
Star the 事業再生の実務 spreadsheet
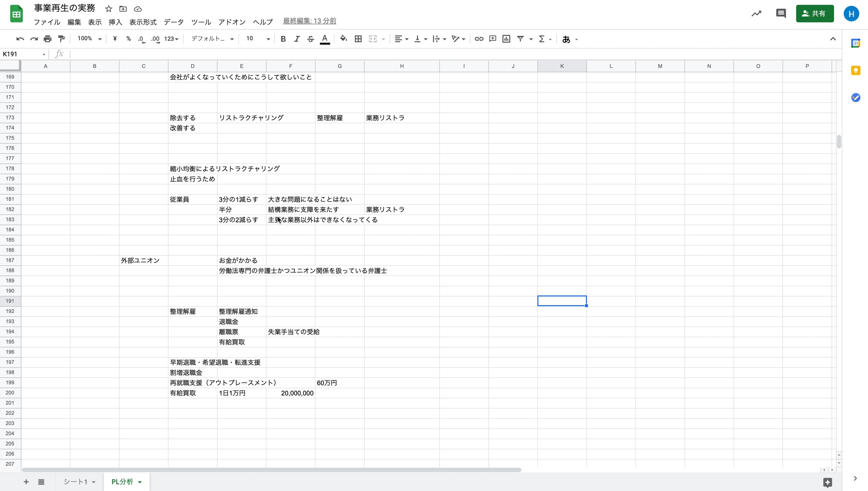108,9
